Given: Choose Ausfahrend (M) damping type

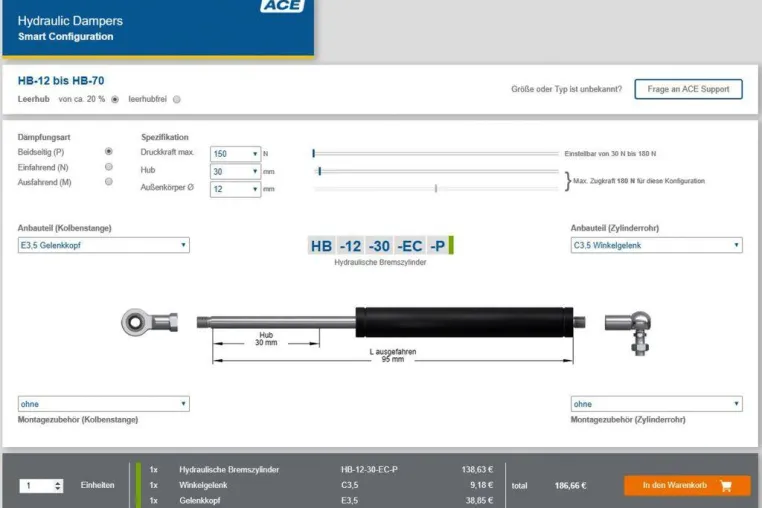Looking at the screenshot, I should point(109,182).
